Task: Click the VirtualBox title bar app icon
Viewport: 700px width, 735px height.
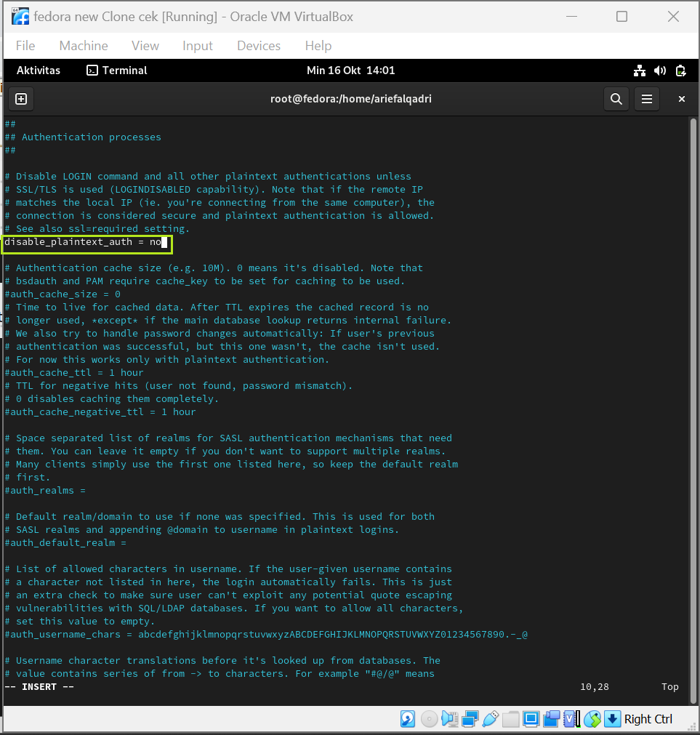Action: point(20,17)
